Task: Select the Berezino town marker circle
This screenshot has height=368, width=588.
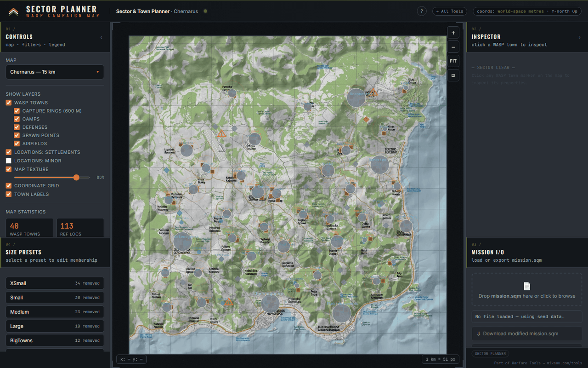Action: click(379, 164)
